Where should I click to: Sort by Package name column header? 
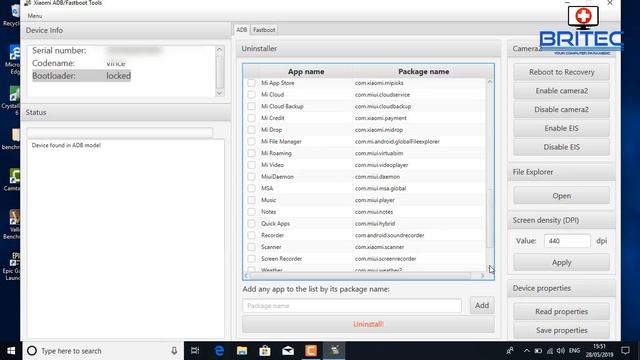coord(424,71)
